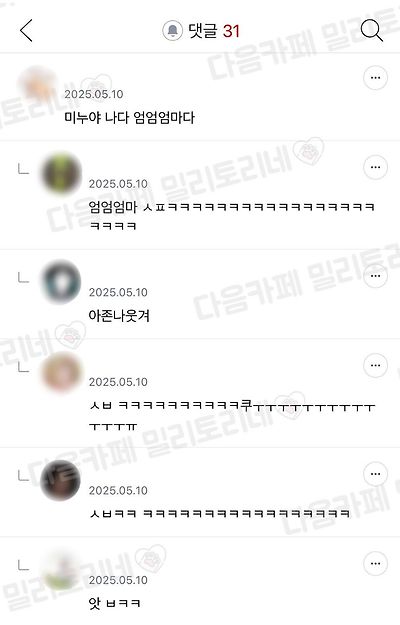Open more options for 앗 ㅂㅋㅋ reply
This screenshot has height=625, width=400.
(x=375, y=564)
